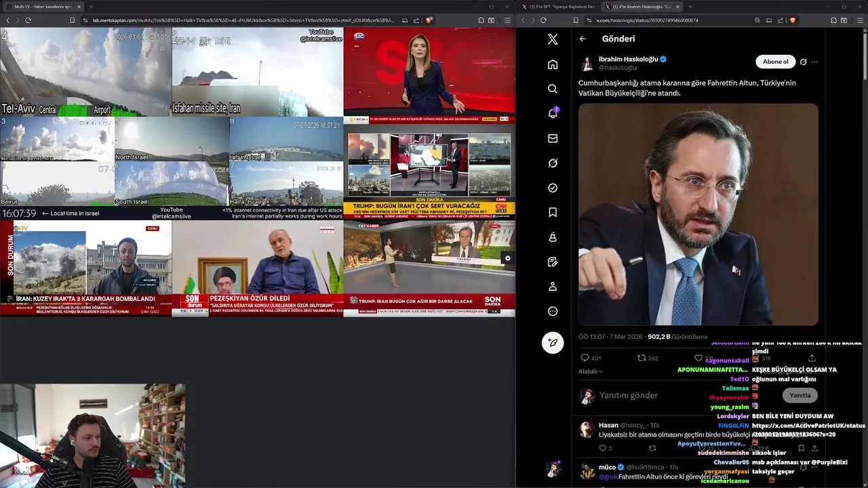Open İbrahim Haskoloğlu profile name link
Image resolution: width=868 pixels, height=488 pixels.
click(x=628, y=59)
